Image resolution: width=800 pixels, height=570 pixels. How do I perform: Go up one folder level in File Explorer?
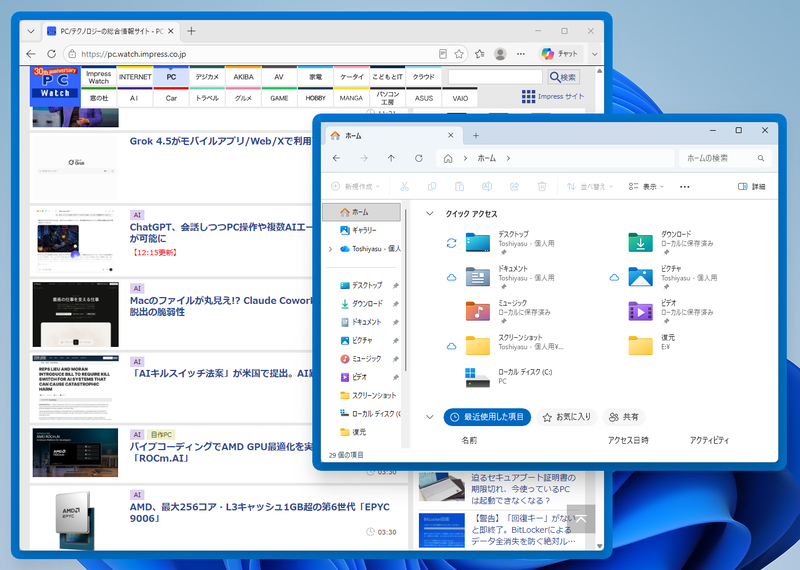(391, 158)
